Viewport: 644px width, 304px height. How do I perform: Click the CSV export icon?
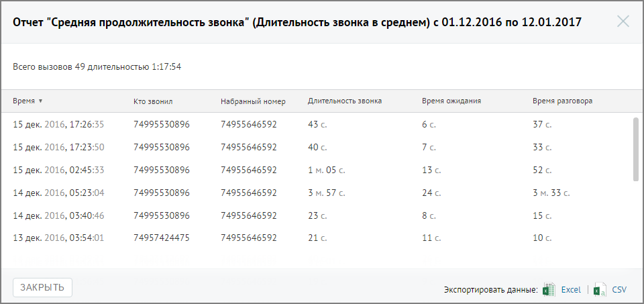coord(600,290)
